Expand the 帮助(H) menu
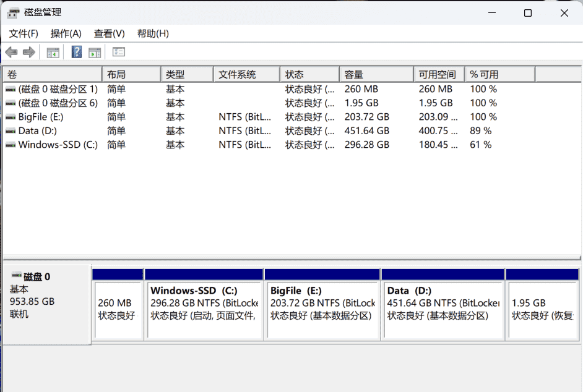Viewport: 583px width, 392px height. click(153, 33)
